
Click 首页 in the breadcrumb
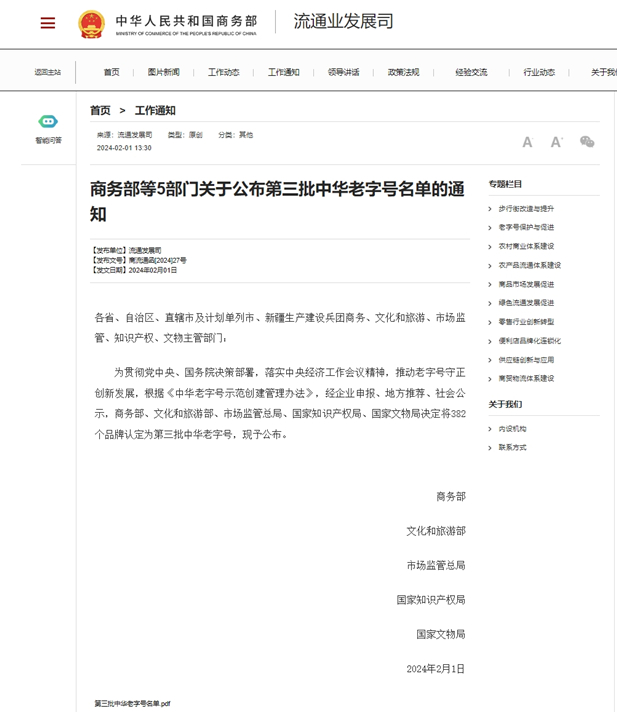(100, 111)
